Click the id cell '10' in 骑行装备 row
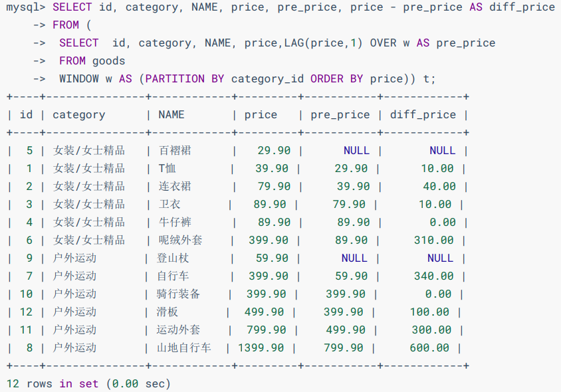The image size is (561, 392). (26, 294)
